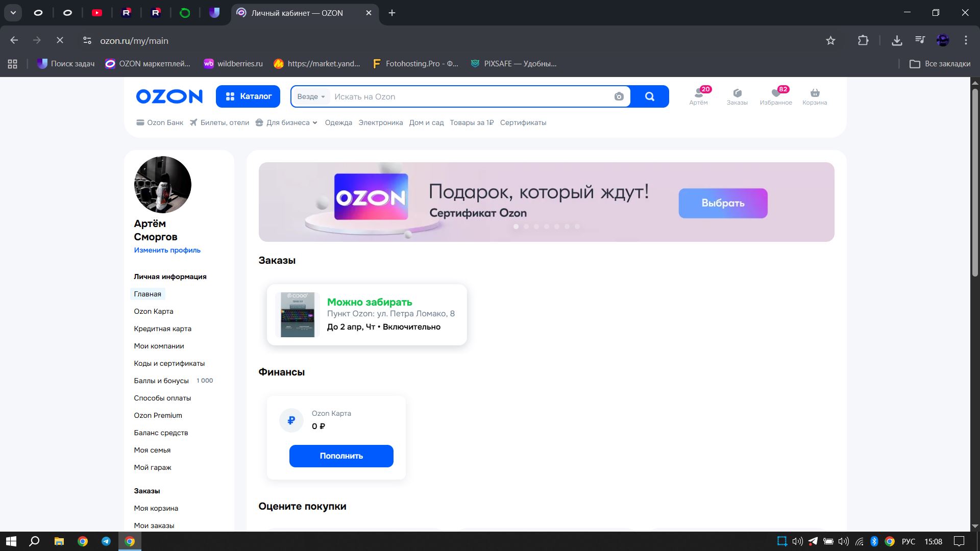Expand the Везде search scope dropdown
This screenshot has width=980, height=551.
click(x=311, y=97)
